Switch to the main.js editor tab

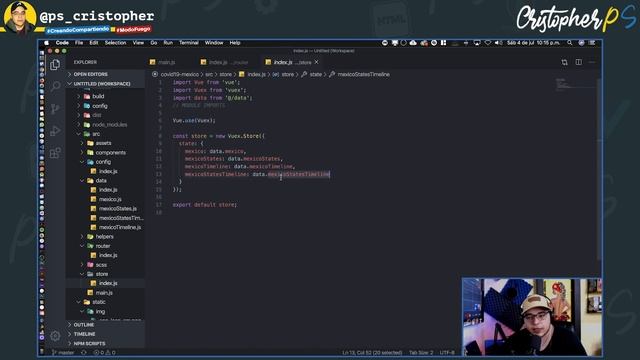[167, 62]
